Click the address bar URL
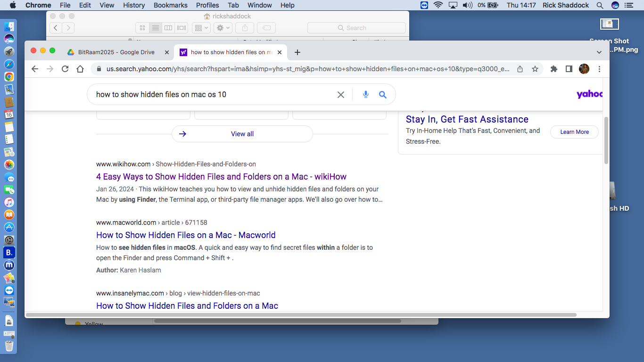The image size is (644, 362). [x=307, y=69]
